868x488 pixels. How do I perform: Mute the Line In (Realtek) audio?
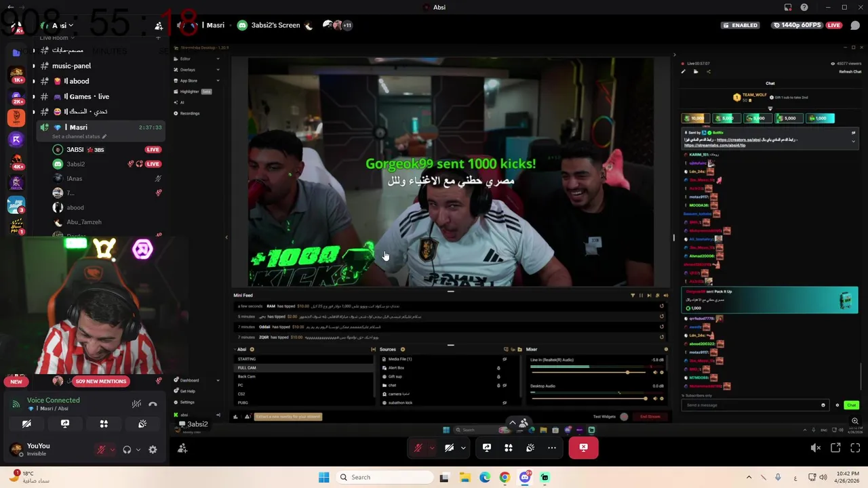pos(655,372)
